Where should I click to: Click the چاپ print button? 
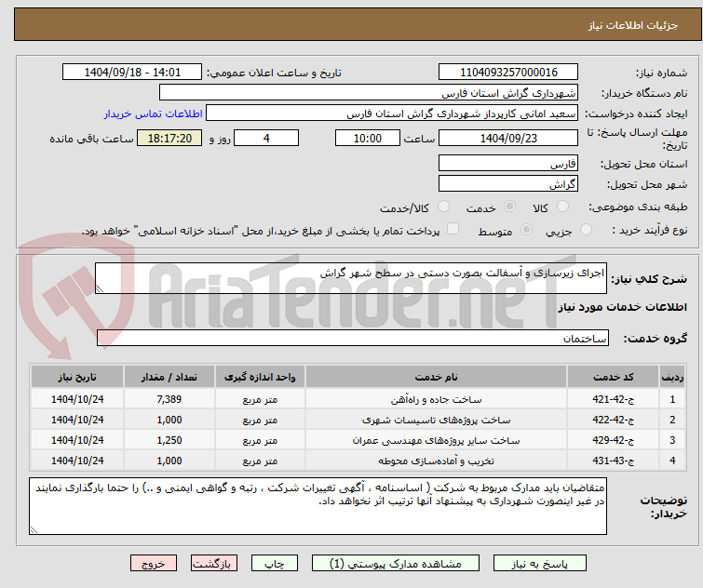275,564
